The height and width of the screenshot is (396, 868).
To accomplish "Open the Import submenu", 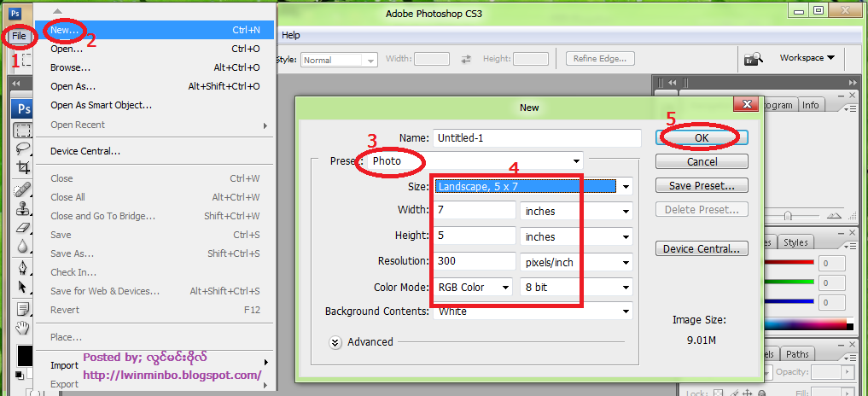I will [x=154, y=365].
